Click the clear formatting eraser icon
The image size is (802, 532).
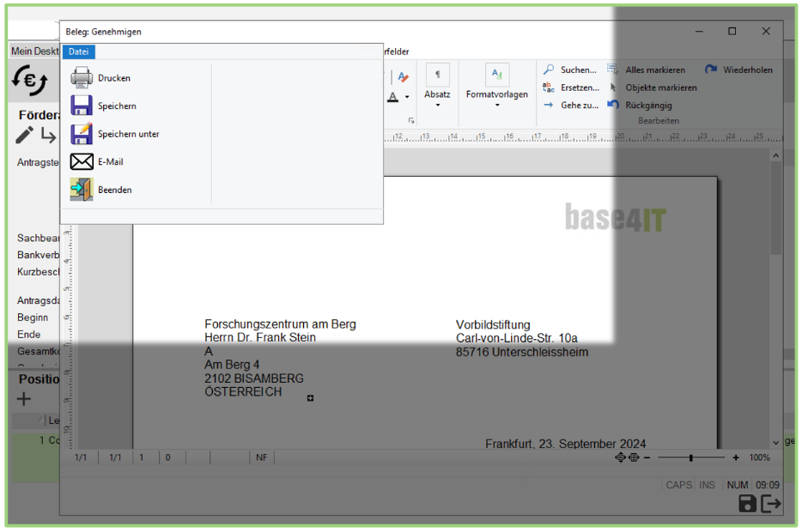point(403,77)
